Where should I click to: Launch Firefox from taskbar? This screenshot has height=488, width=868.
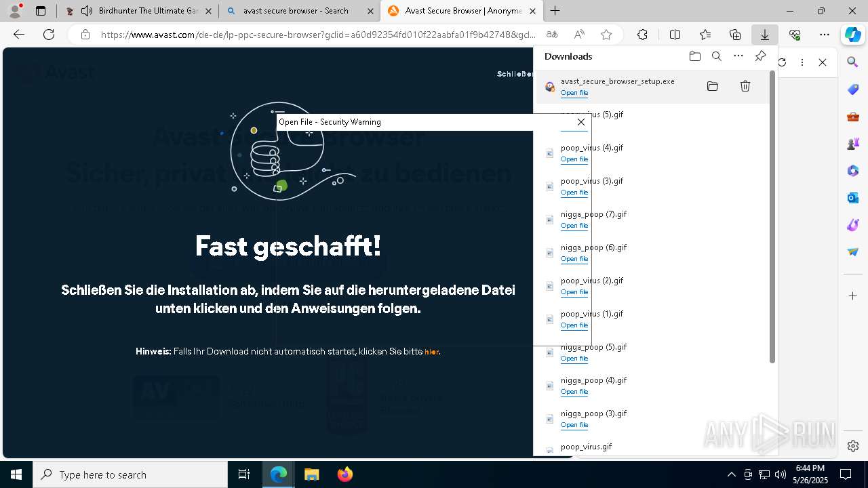point(344,474)
